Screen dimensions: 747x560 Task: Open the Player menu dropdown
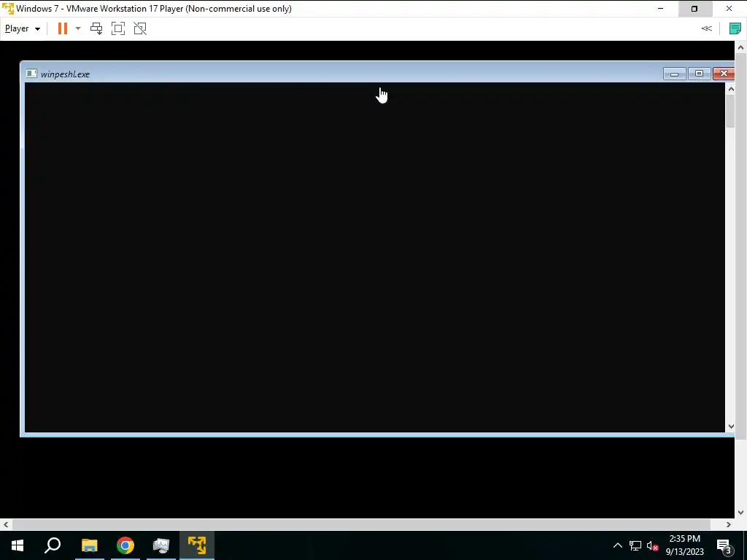23,28
